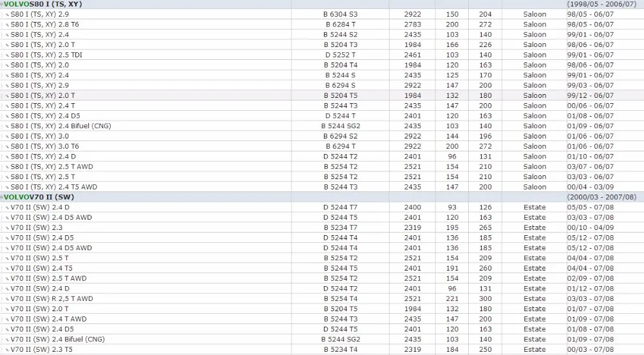Select S80 I 2.9 with engine B 6294 S
644x355 pixels.
click(x=322, y=85)
